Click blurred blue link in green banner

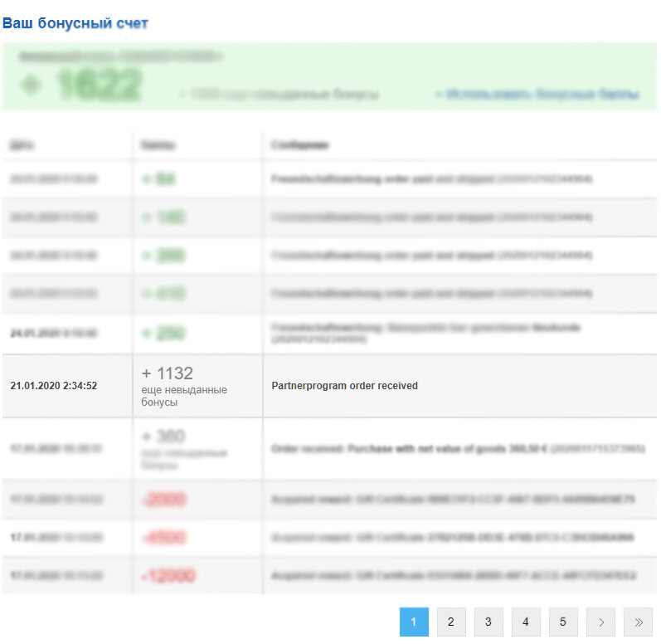(x=537, y=94)
